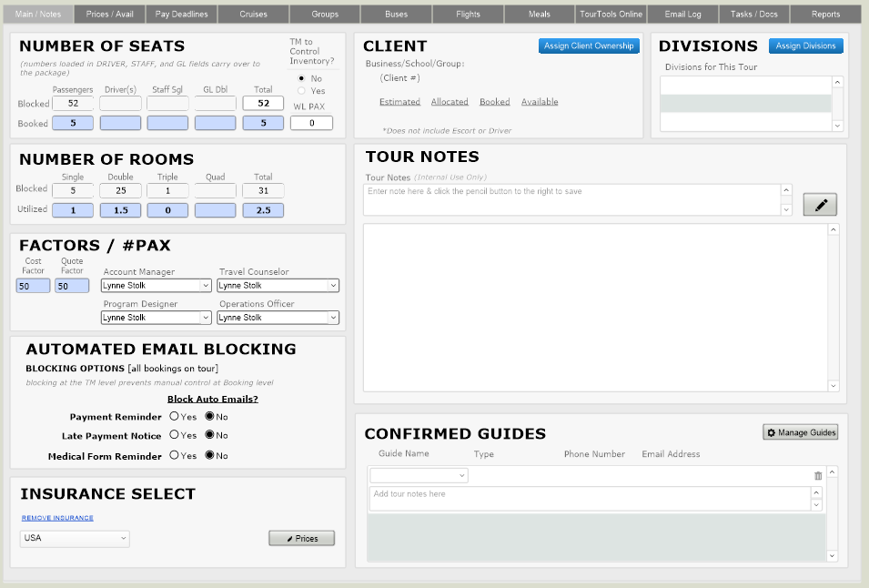
Task: Open the Program Designer dropdown
Action: pyautogui.click(x=157, y=318)
